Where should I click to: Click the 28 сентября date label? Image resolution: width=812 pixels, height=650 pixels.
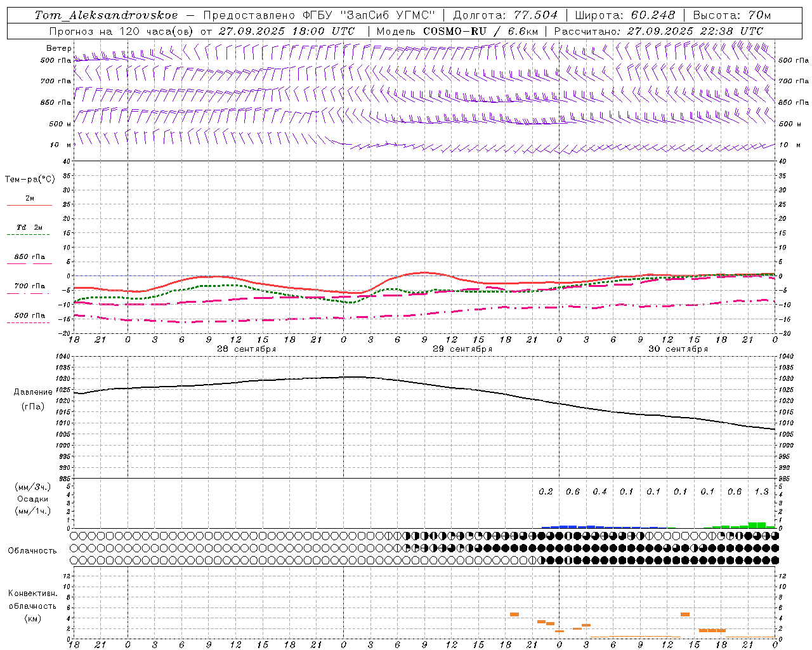(246, 349)
